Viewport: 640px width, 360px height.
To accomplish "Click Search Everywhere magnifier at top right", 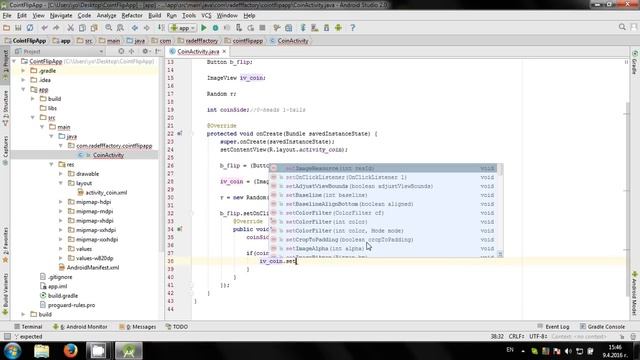I will click(x=622, y=27).
